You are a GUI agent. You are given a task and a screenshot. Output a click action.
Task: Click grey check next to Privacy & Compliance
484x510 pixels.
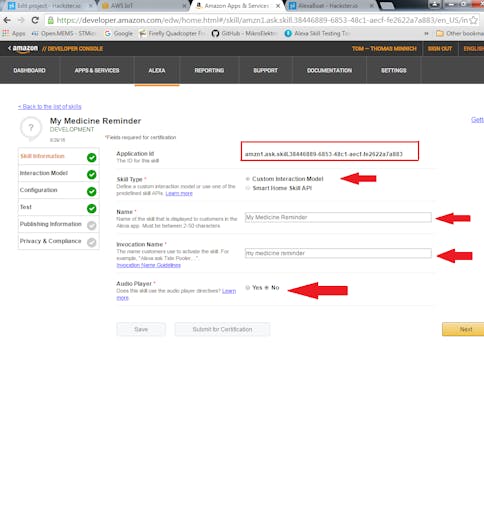tap(92, 242)
